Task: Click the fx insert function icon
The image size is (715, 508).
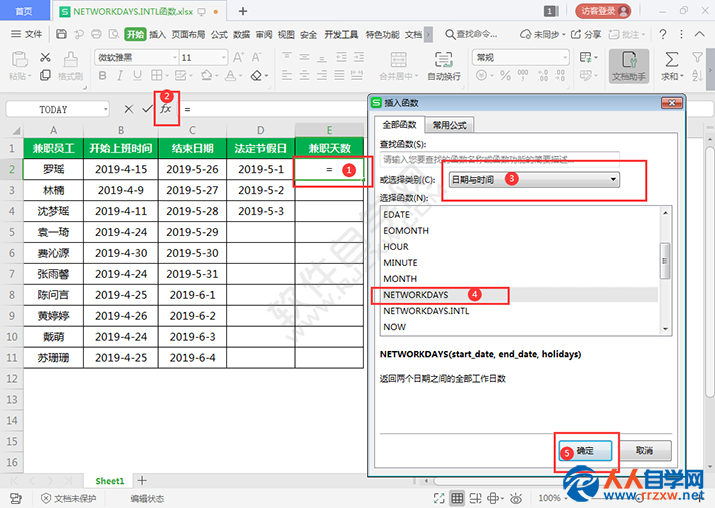Action: (166, 109)
